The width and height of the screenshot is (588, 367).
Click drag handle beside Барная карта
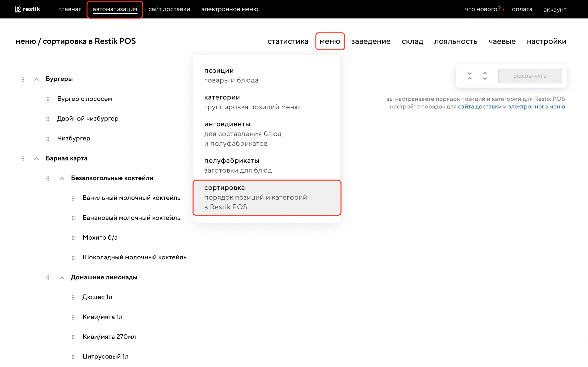(23, 159)
